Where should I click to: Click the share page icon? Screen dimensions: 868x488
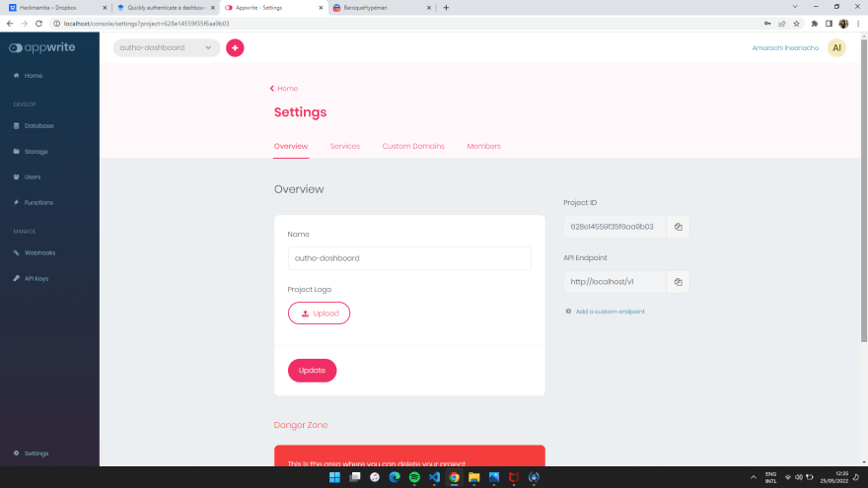coord(781,24)
